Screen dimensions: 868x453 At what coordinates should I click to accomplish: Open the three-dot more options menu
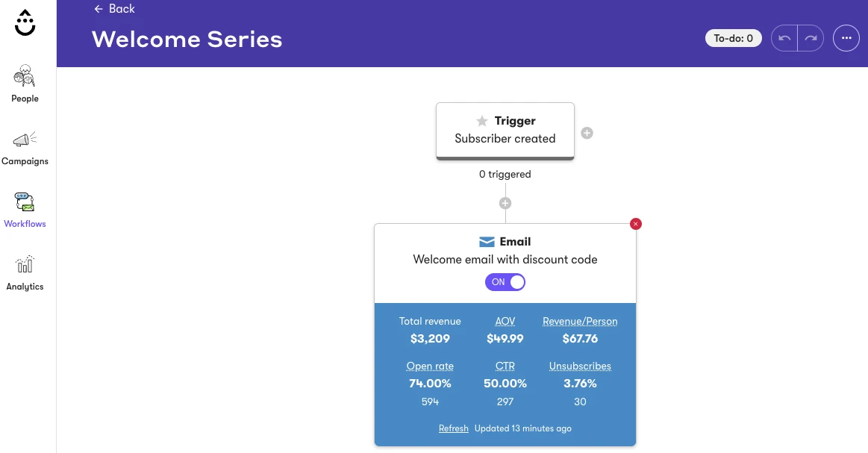point(846,38)
